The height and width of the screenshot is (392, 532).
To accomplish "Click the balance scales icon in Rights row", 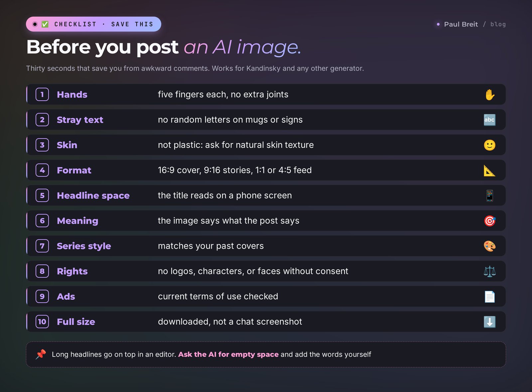I will (489, 271).
